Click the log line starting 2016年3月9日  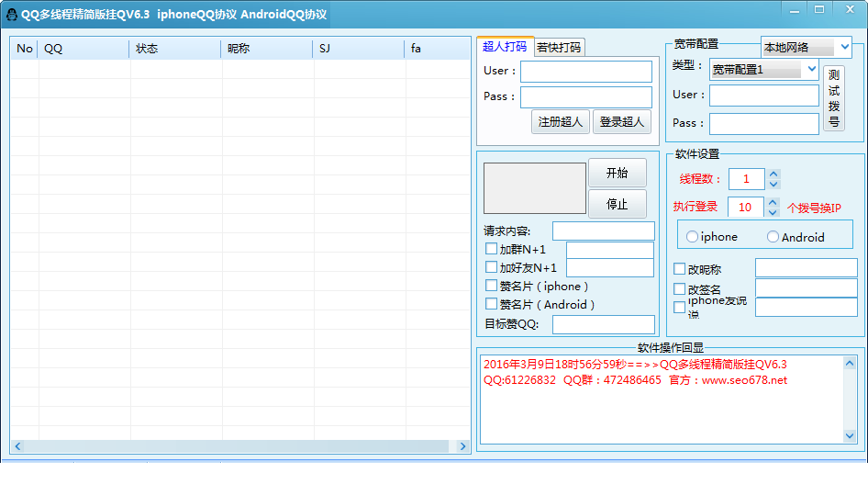635,365
